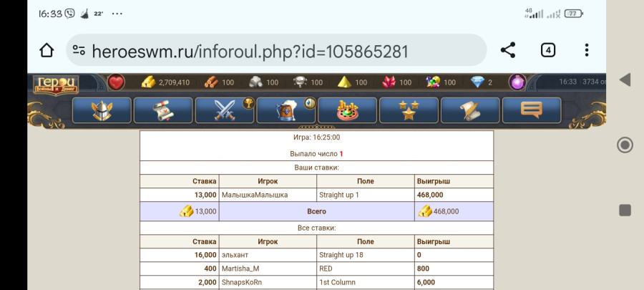Open the browser three-dot menu
644x290 pixels.
coord(587,50)
